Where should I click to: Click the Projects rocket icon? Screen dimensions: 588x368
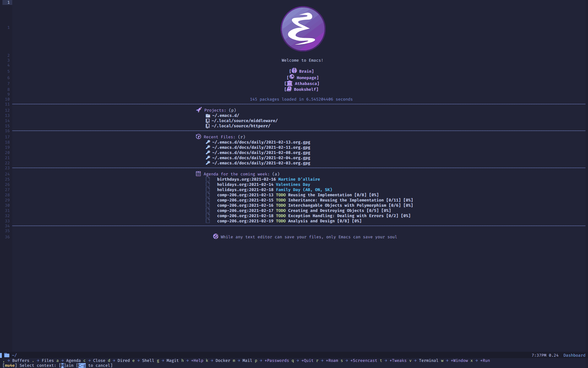coord(198,109)
